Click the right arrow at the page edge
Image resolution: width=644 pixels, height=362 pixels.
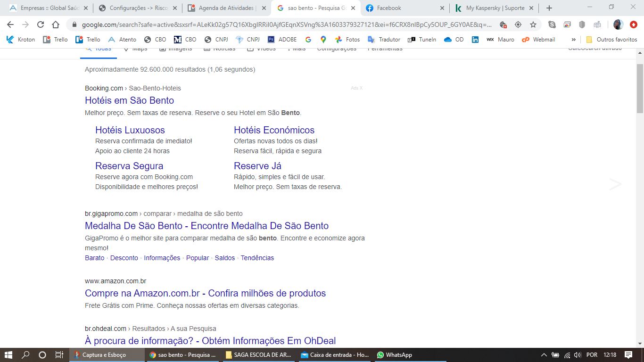pyautogui.click(x=615, y=184)
